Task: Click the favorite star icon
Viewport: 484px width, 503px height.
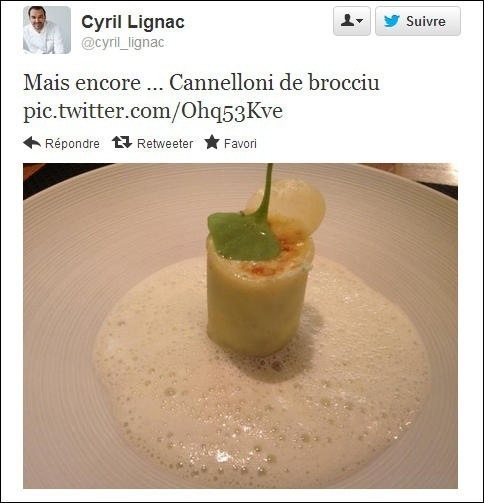Action: (212, 142)
